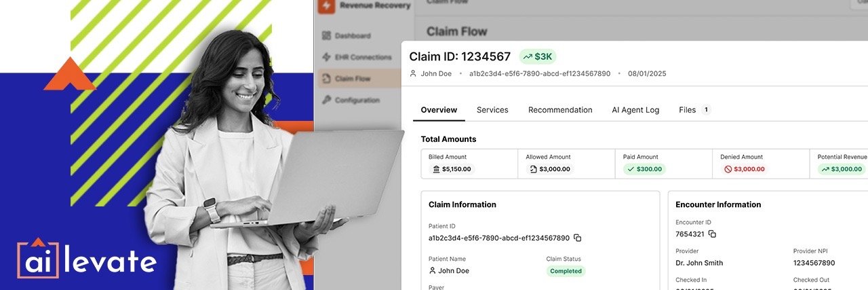Click the Revenue Recovery lightning logo icon

coord(328,6)
